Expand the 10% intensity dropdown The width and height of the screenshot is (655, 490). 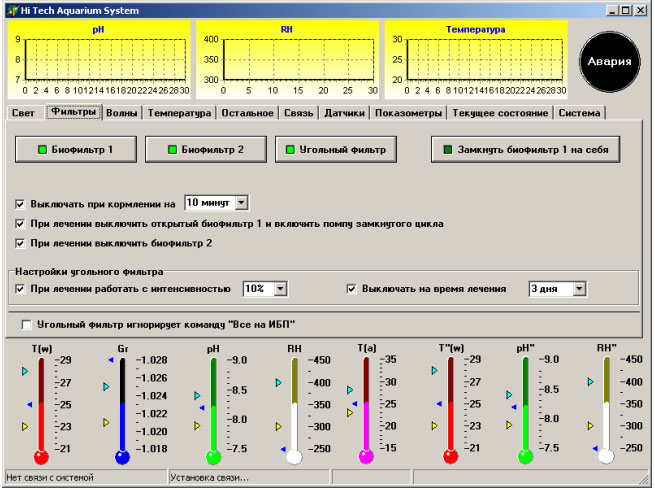280,289
